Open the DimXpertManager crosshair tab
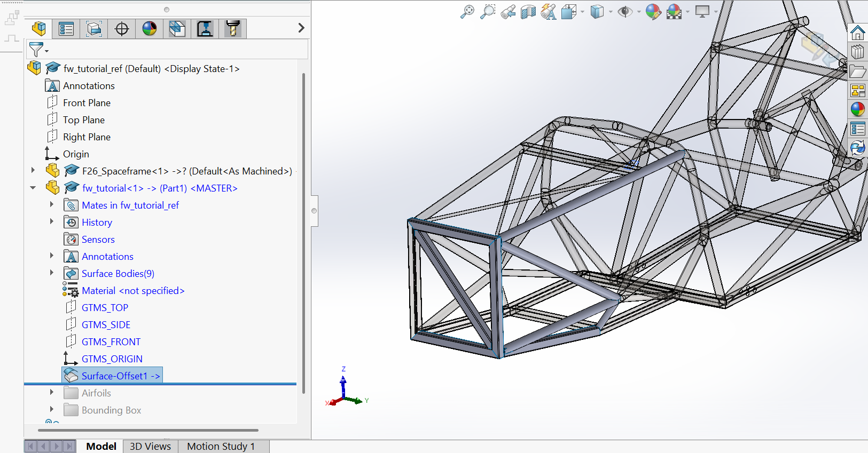This screenshot has width=868, height=453. coord(122,29)
